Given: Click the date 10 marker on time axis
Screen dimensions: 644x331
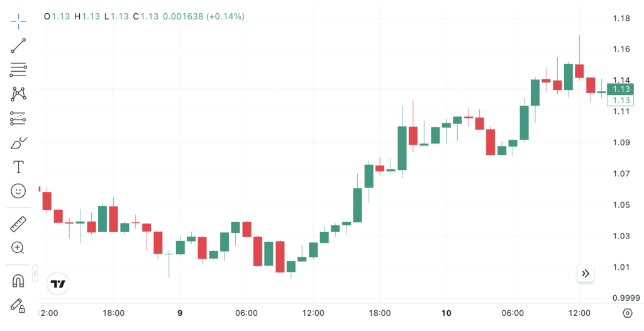Looking at the screenshot, I should click(x=447, y=313).
